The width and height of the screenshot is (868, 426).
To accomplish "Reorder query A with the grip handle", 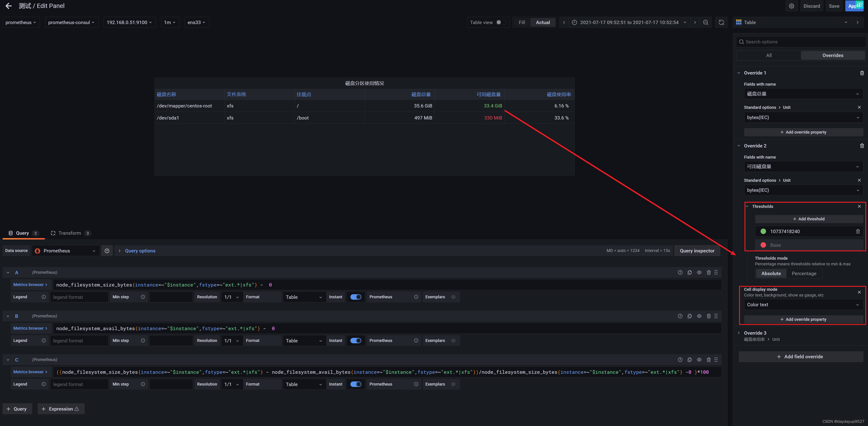I will [x=716, y=272].
